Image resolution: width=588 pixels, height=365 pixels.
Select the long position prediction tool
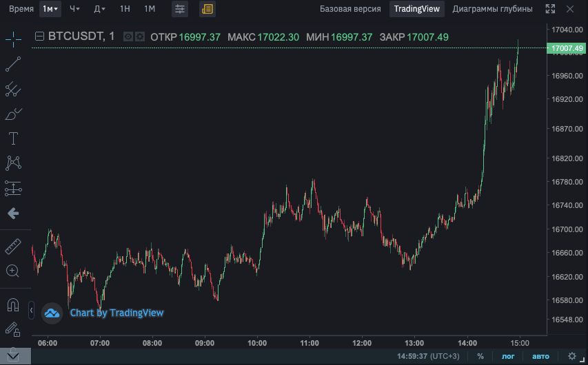coord(13,188)
